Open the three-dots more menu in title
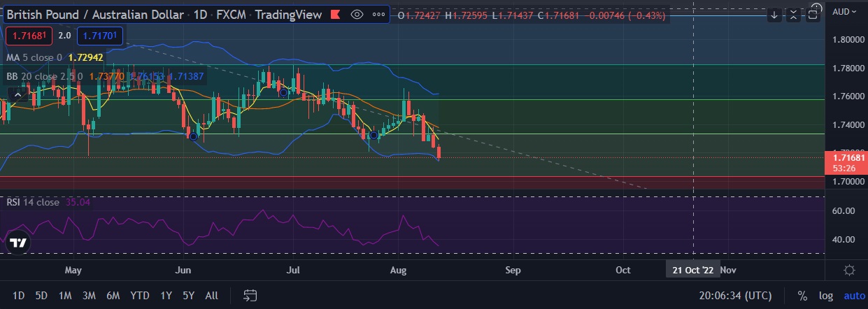Screen dimensions: 868x309 click(x=378, y=15)
